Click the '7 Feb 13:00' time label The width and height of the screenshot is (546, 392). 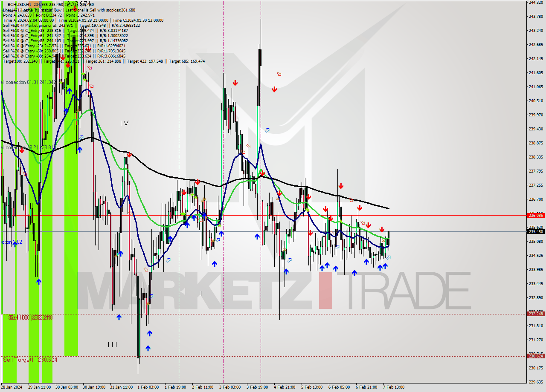coord(394,387)
